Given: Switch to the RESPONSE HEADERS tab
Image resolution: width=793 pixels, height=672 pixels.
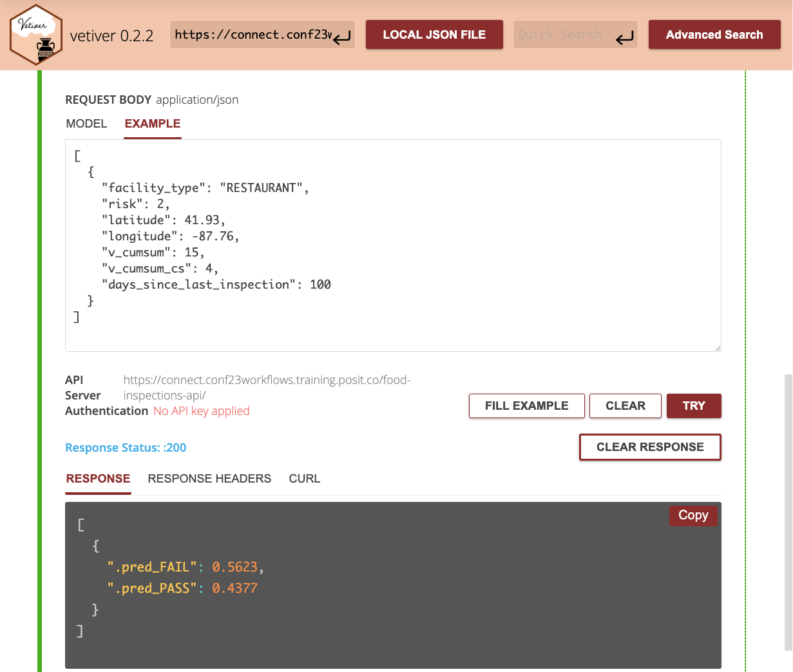Looking at the screenshot, I should (x=209, y=479).
